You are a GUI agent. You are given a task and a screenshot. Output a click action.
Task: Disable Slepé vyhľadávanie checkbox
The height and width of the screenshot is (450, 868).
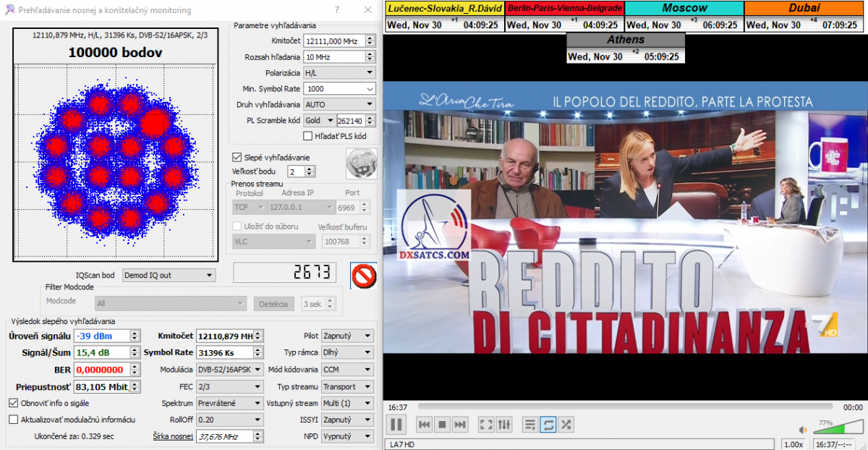click(x=237, y=157)
